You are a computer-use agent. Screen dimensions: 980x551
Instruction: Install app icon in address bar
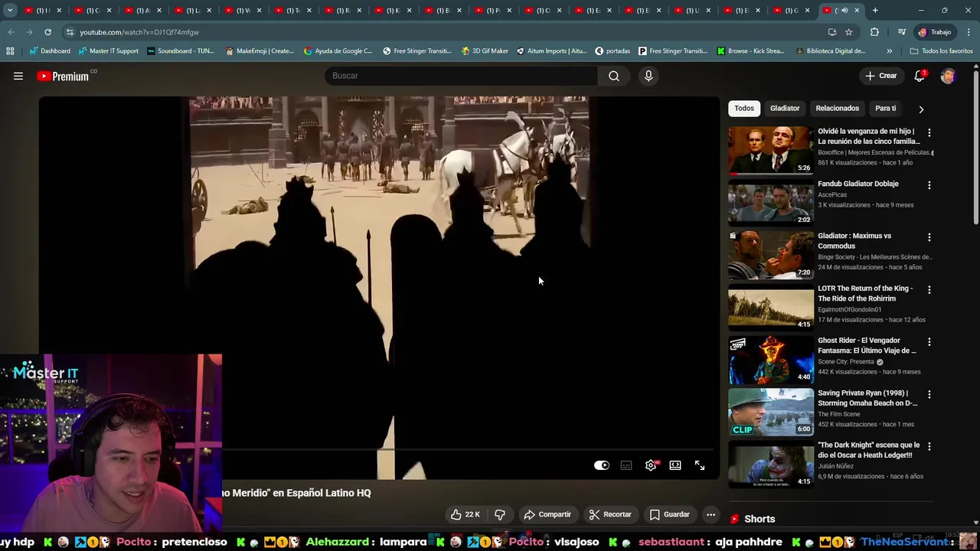[832, 32]
